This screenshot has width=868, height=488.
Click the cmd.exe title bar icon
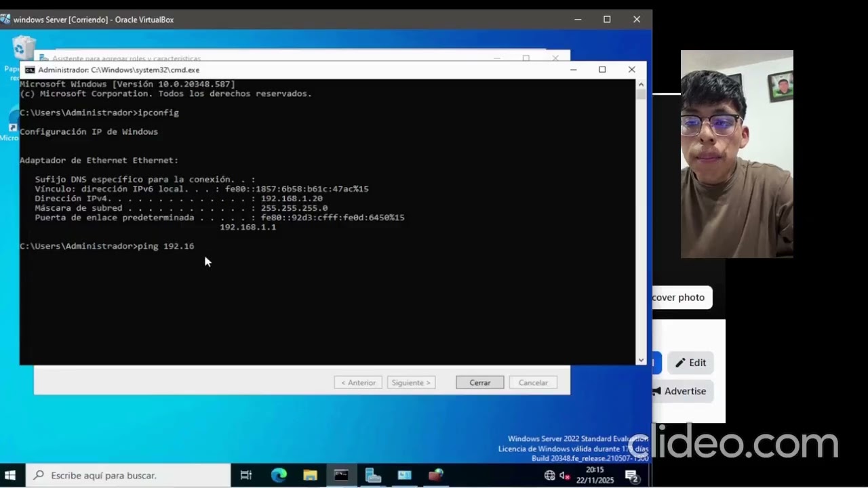30,70
